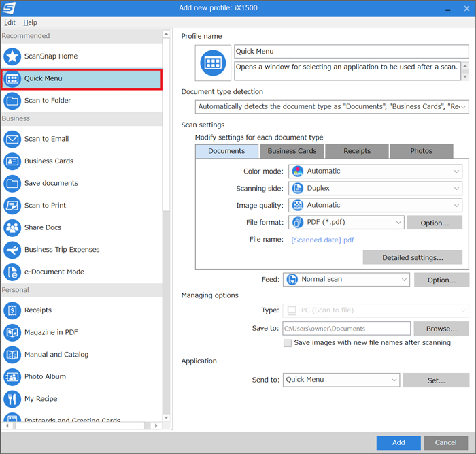
Task: Choose the Receipts profile icon in Personal
Action: [12, 310]
